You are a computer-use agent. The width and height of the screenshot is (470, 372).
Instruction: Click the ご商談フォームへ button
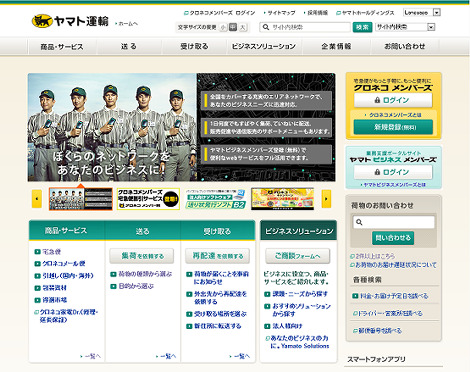tap(298, 256)
